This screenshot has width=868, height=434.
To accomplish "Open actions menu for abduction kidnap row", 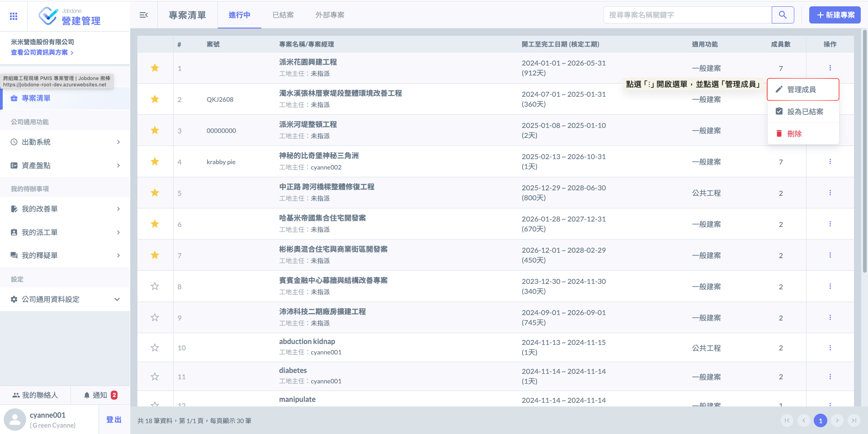I will pyautogui.click(x=830, y=348).
